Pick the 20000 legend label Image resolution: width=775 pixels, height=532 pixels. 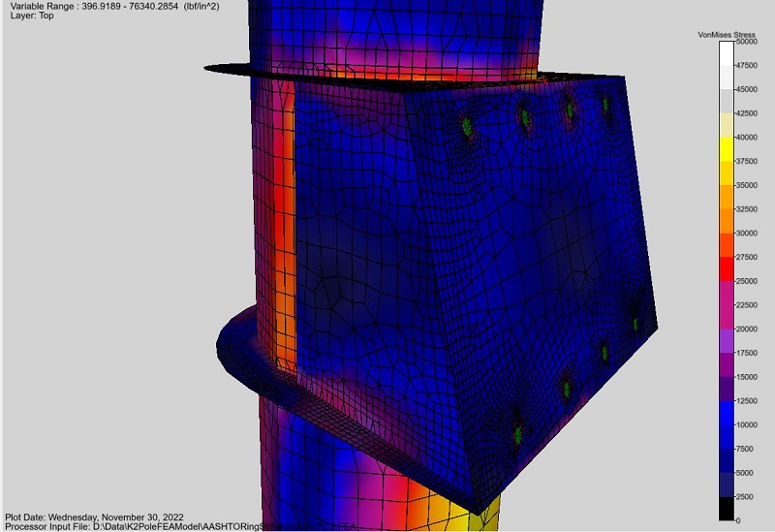tap(746, 329)
